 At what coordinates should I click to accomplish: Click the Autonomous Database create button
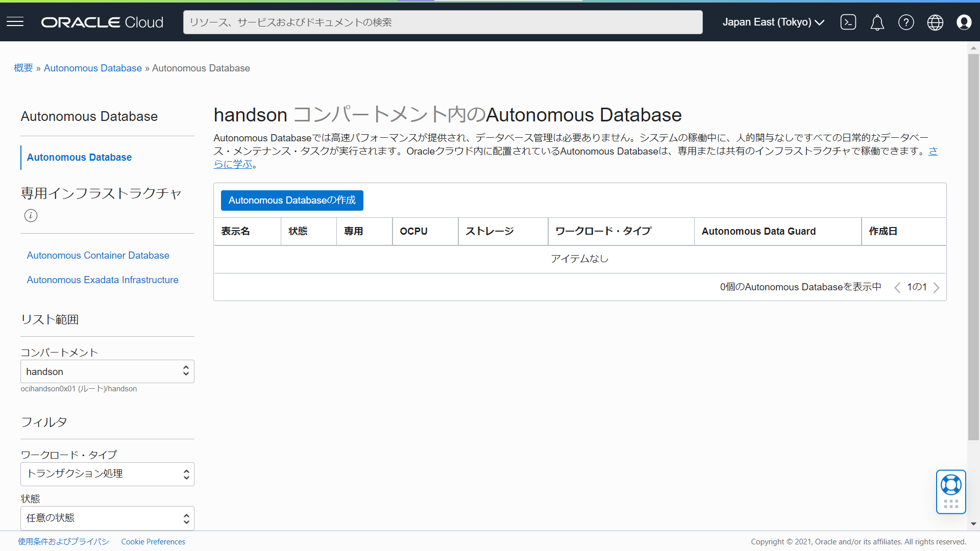coord(292,201)
